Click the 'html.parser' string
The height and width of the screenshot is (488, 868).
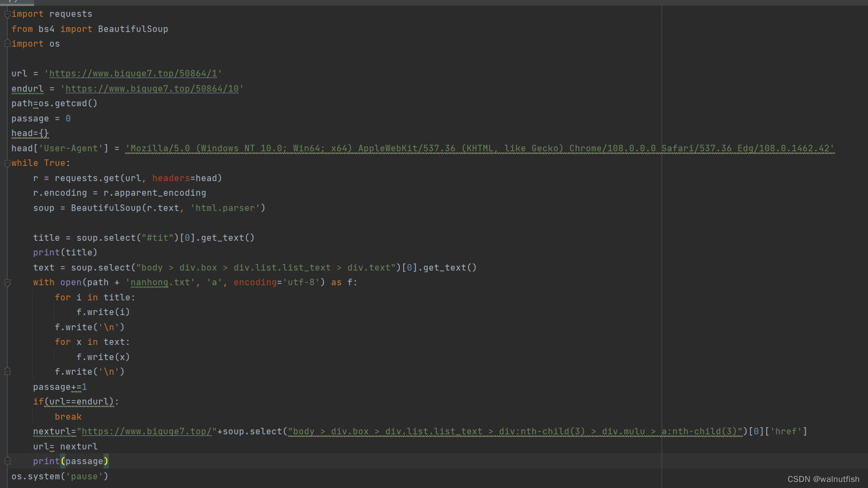(225, 208)
